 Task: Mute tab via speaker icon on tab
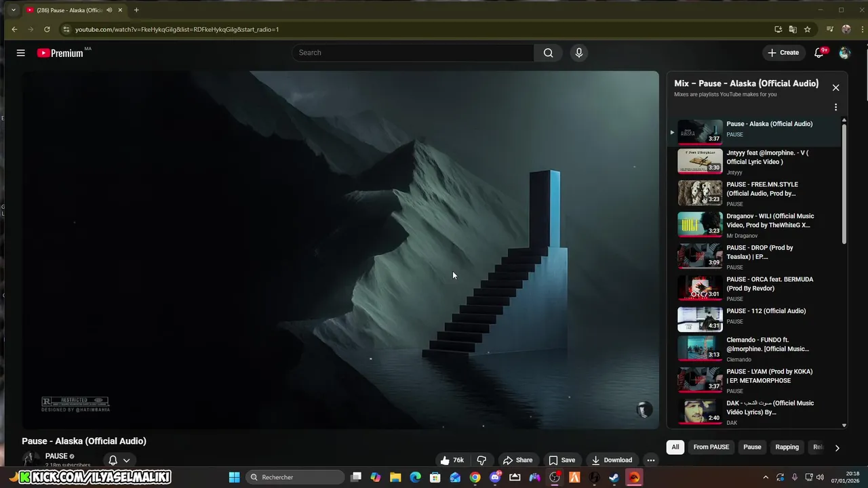tap(110, 10)
